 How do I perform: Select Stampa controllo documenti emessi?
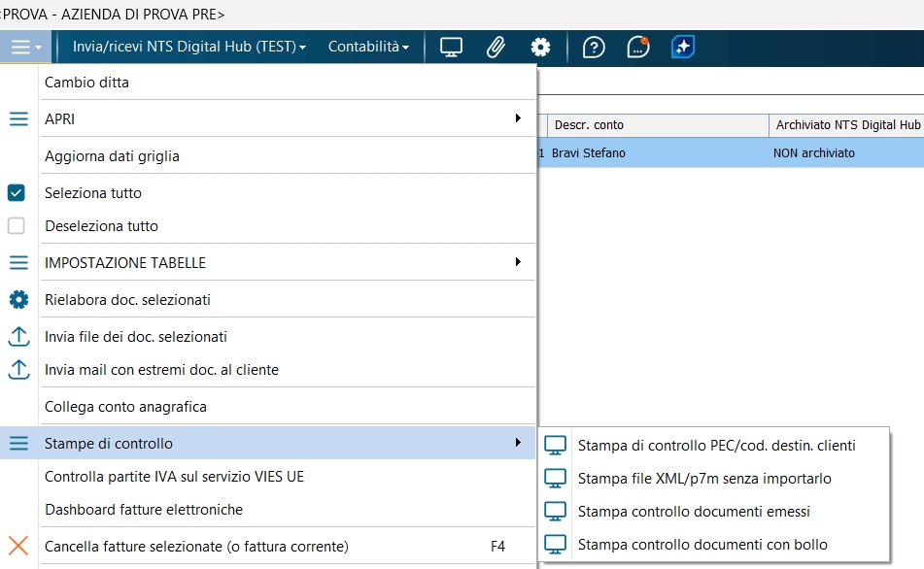click(694, 511)
